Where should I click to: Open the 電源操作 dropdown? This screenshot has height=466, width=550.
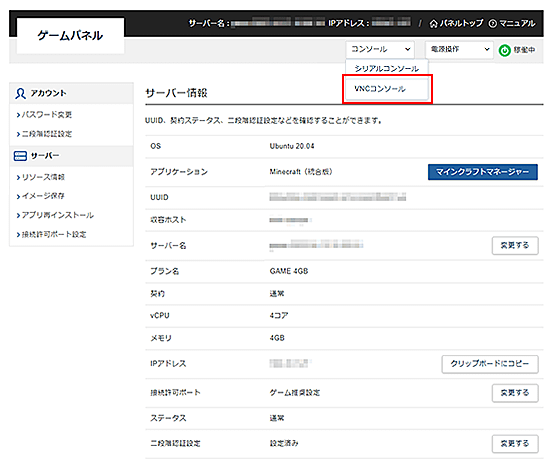[459, 49]
